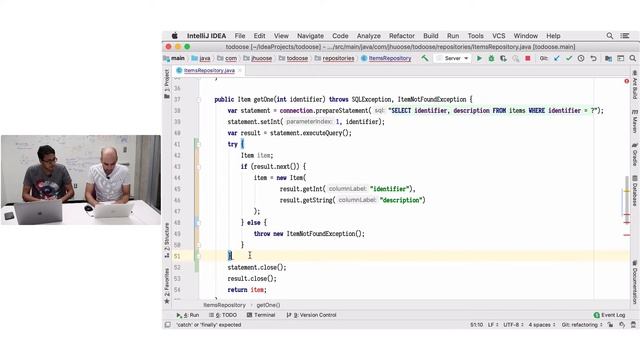Open the Edit menu
Screen dimensions: 640x360
[x=259, y=36]
